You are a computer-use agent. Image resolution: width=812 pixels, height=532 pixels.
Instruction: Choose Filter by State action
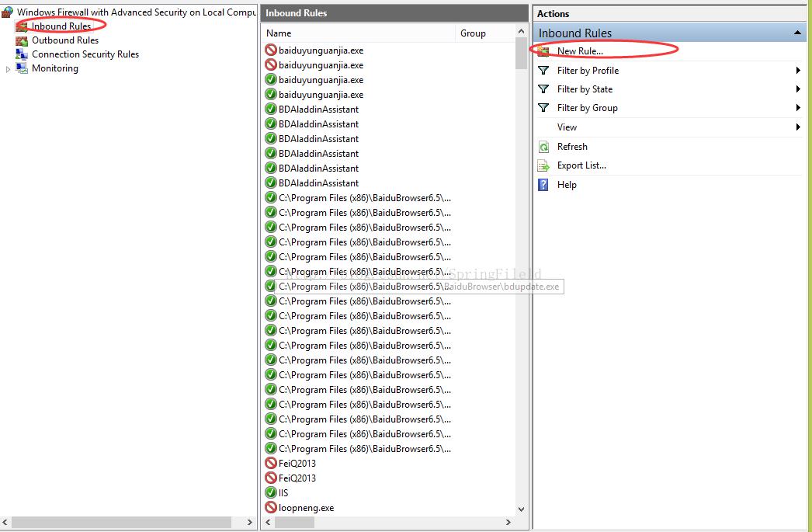585,89
